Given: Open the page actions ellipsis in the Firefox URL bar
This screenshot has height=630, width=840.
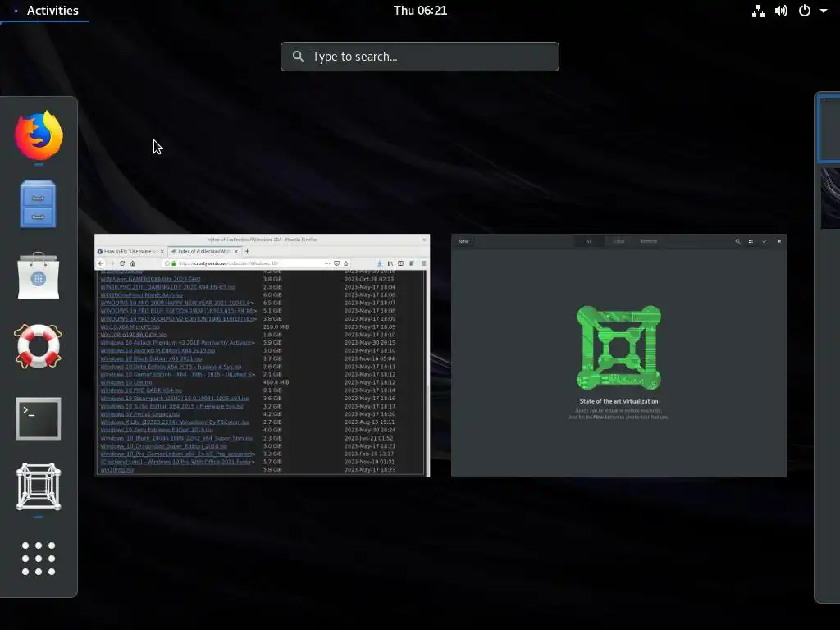Looking at the screenshot, I should (327, 263).
